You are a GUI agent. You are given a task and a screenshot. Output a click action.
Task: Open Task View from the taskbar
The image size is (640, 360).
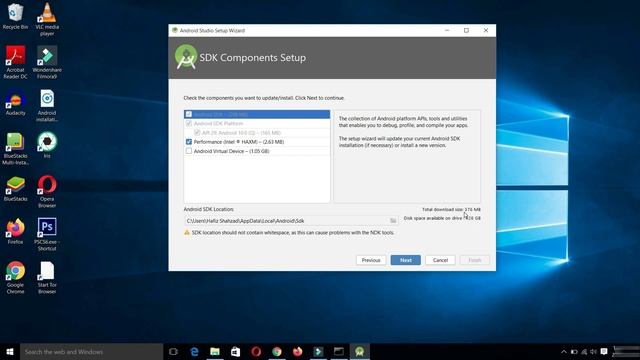click(x=173, y=351)
